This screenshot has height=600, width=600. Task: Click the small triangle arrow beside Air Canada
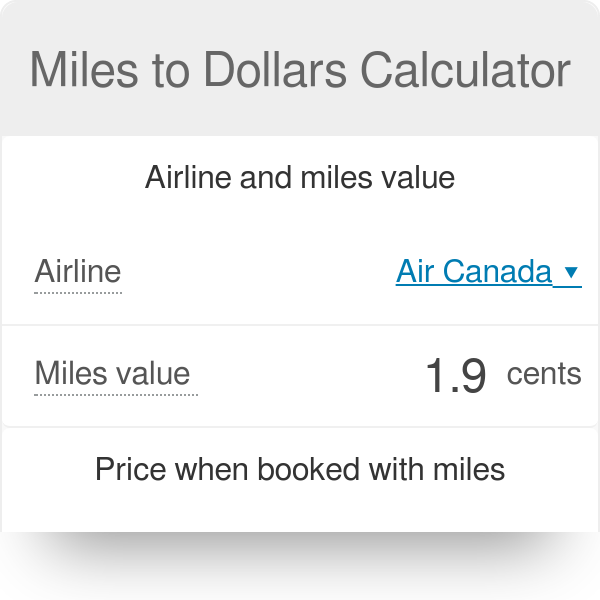coord(571,272)
